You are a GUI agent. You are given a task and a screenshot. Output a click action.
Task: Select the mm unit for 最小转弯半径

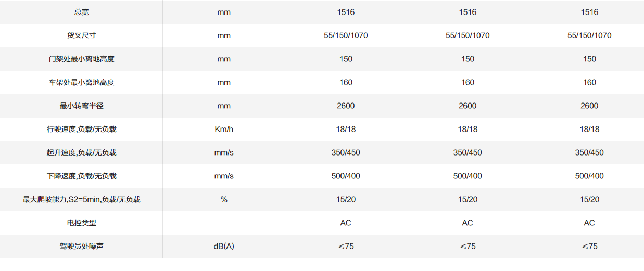(x=224, y=106)
